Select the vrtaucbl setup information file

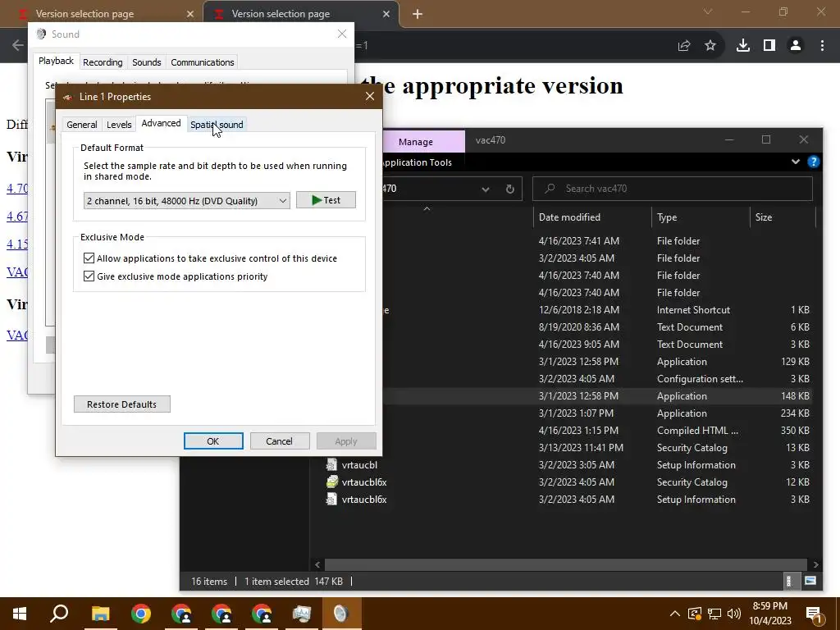pos(568,465)
